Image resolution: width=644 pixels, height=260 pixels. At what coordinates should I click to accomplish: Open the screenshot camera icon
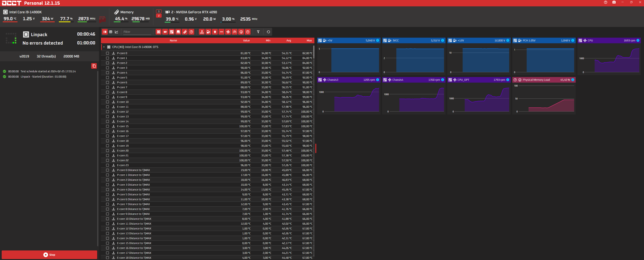pyautogui.click(x=614, y=2)
